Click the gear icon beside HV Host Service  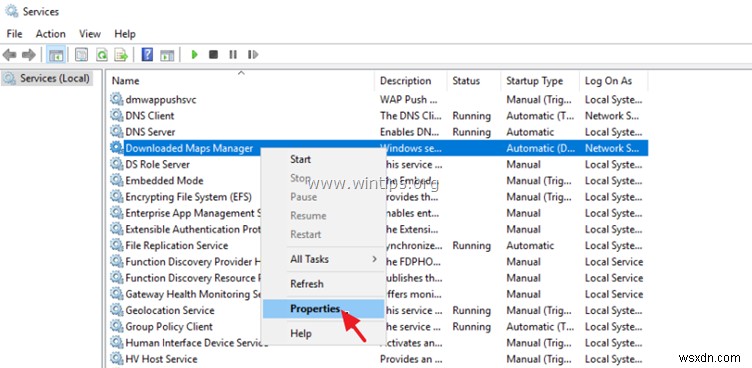point(116,358)
